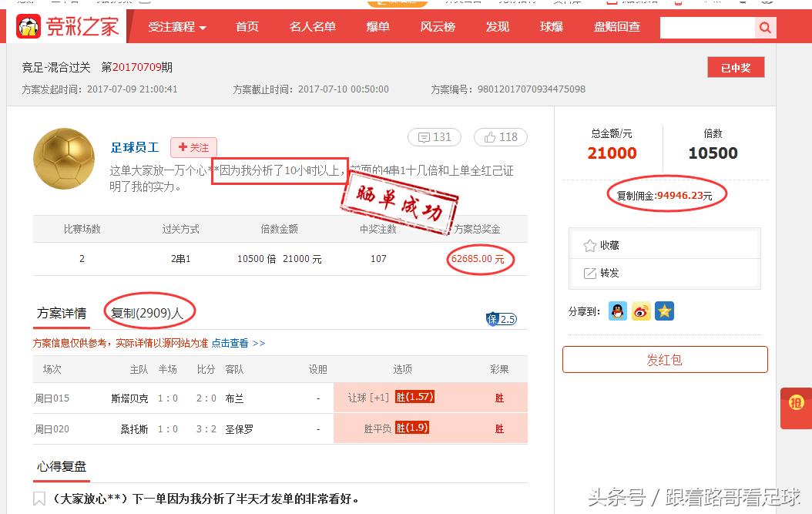
Task: Switch to the 方案详情 tab
Action: [x=61, y=314]
